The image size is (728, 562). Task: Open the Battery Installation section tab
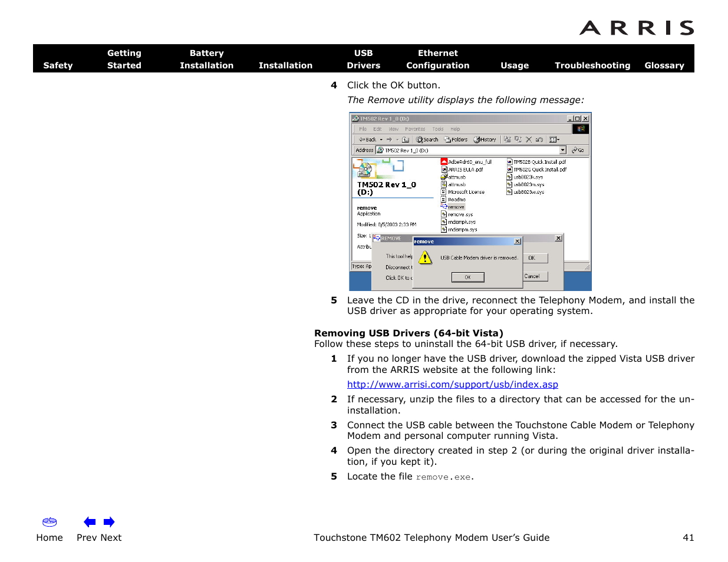206,59
